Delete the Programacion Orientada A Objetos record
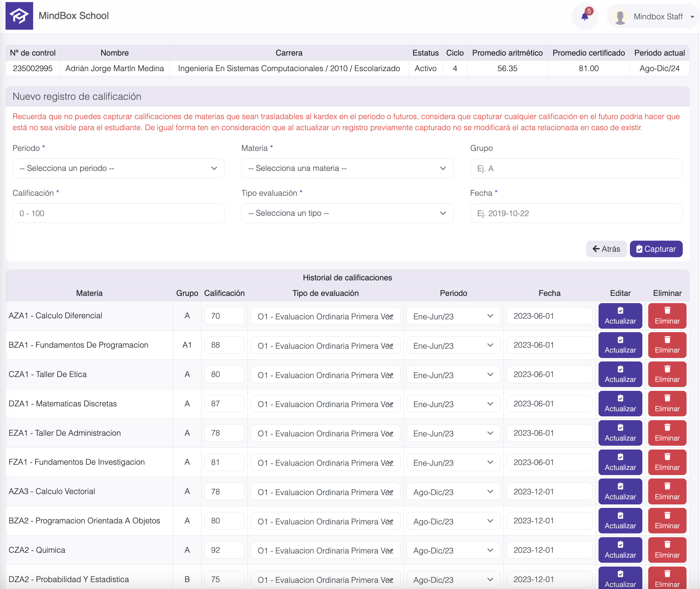This screenshot has height=589, width=700. [667, 521]
